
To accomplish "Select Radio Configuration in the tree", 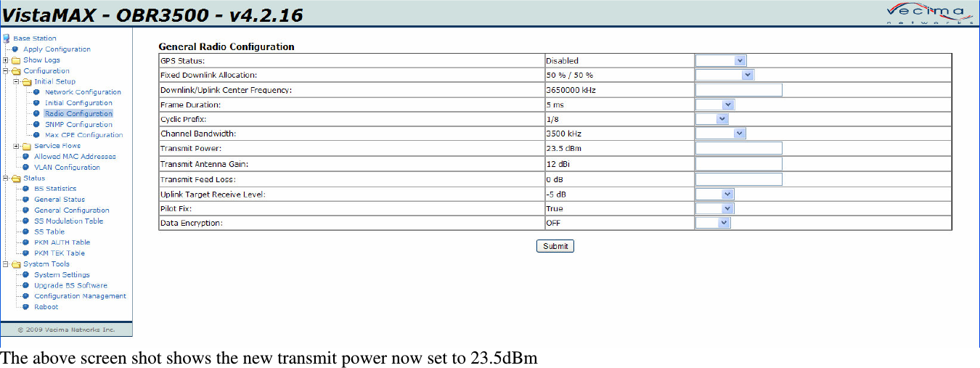I will (x=78, y=114).
